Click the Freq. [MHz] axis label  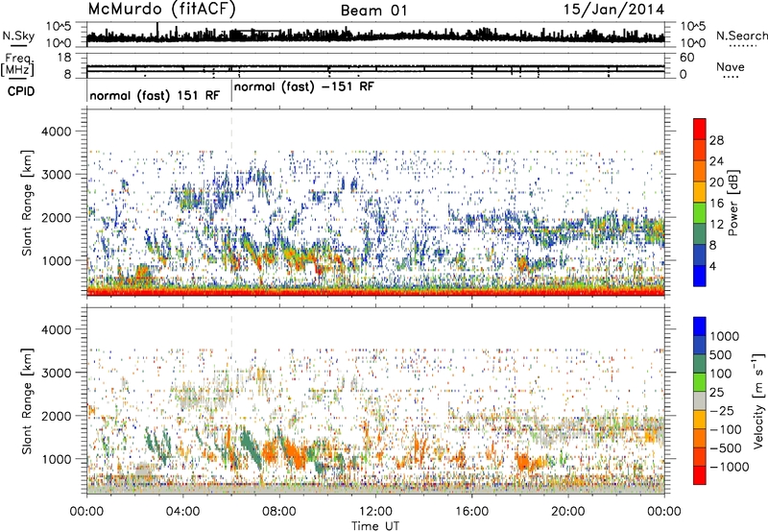pos(17,64)
